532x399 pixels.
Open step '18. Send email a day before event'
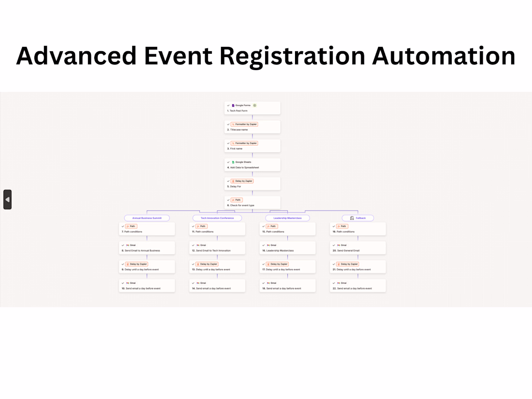287,286
